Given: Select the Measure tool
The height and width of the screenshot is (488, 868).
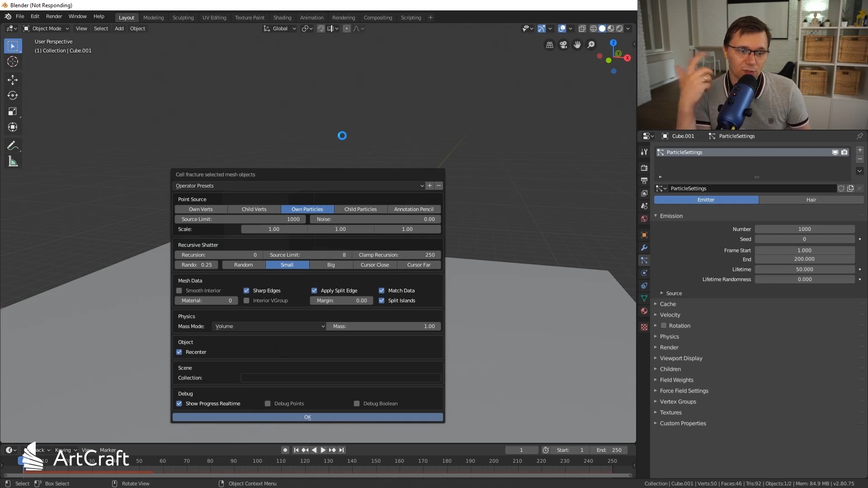Looking at the screenshot, I should click(x=13, y=162).
